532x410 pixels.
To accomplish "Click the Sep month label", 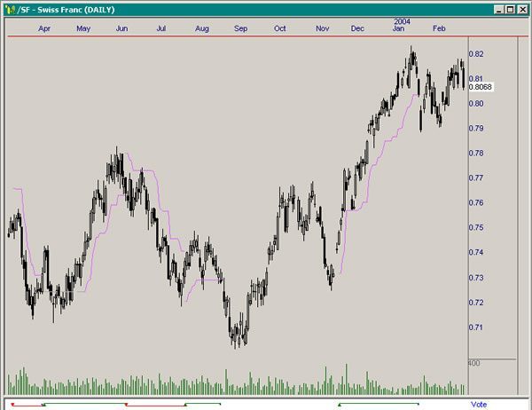I will click(x=240, y=28).
